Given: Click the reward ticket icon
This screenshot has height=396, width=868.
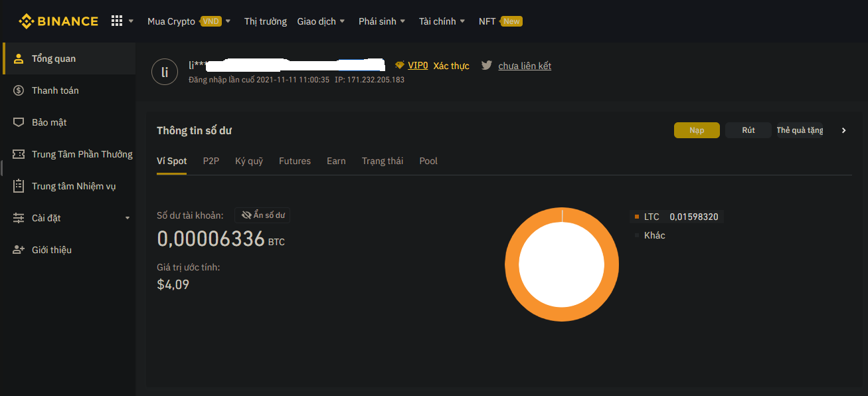Looking at the screenshot, I should click(x=19, y=154).
